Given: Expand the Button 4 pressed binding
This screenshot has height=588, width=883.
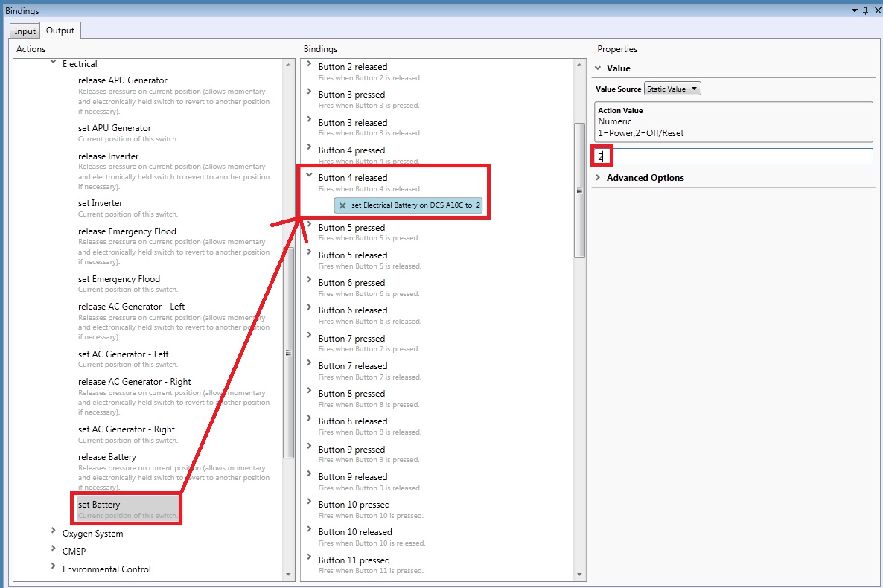Looking at the screenshot, I should pyautogui.click(x=309, y=147).
